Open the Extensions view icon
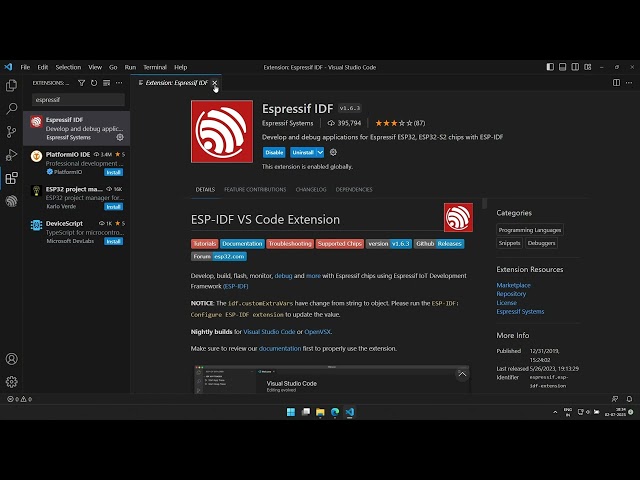This screenshot has width=640, height=480. (x=11, y=178)
